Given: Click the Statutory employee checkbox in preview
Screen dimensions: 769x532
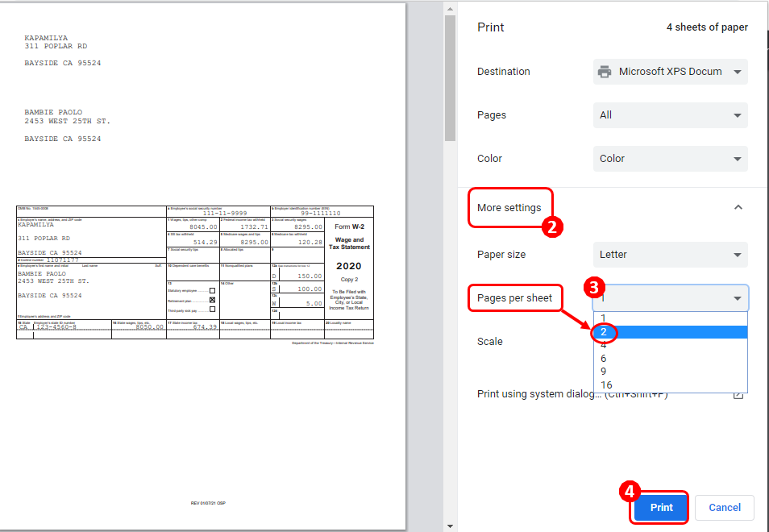Looking at the screenshot, I should (x=212, y=291).
